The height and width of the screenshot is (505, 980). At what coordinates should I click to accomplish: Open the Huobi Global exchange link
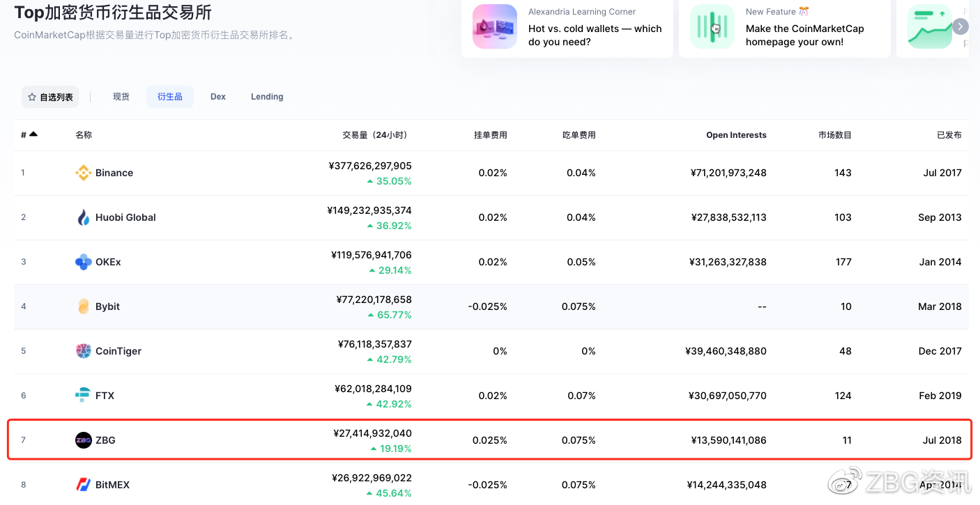tap(125, 217)
